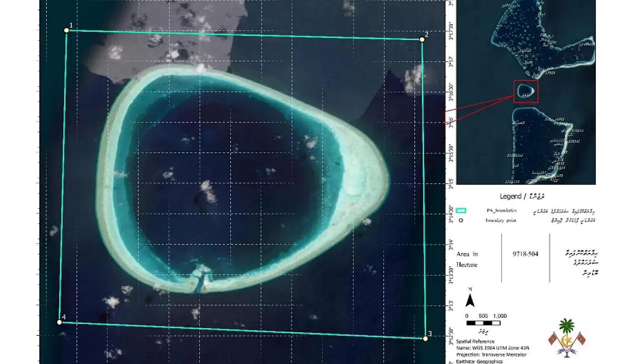
Task: Click the "Earthstar Geographics" credit text
Action: (x=479, y=361)
